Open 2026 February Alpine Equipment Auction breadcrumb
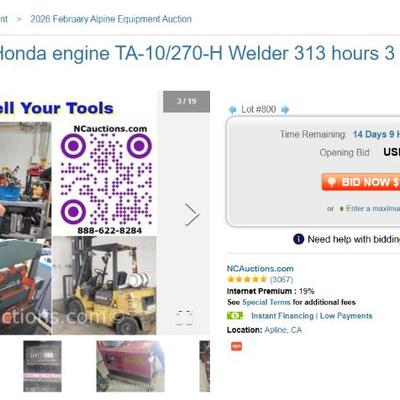This screenshot has width=400, height=400. click(111, 19)
